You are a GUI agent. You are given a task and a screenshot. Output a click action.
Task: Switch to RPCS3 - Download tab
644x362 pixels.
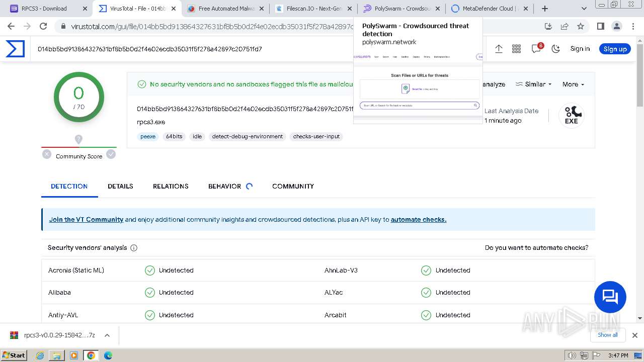[x=48, y=9]
